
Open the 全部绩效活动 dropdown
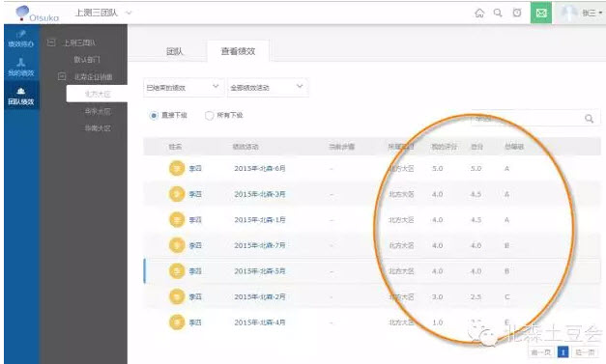268,88
